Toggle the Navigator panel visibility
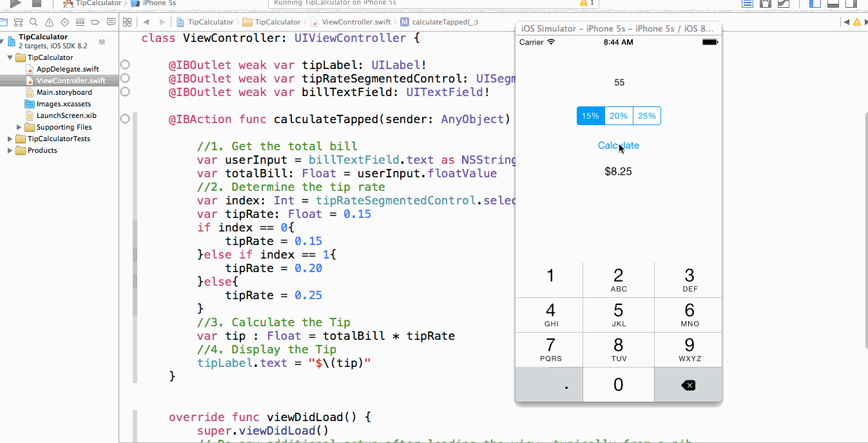Image resolution: width=868 pixels, height=443 pixels. pos(815,3)
